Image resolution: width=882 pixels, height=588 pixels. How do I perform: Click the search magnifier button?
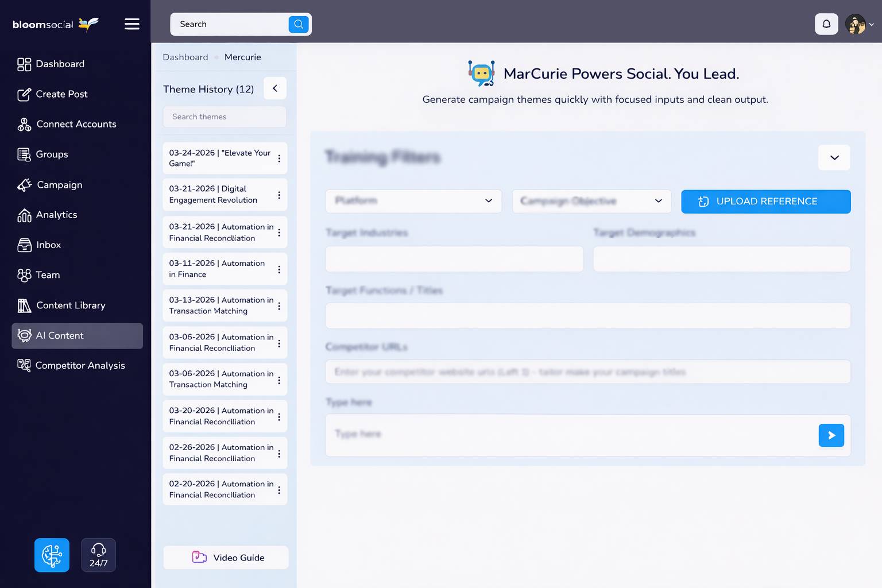click(299, 24)
